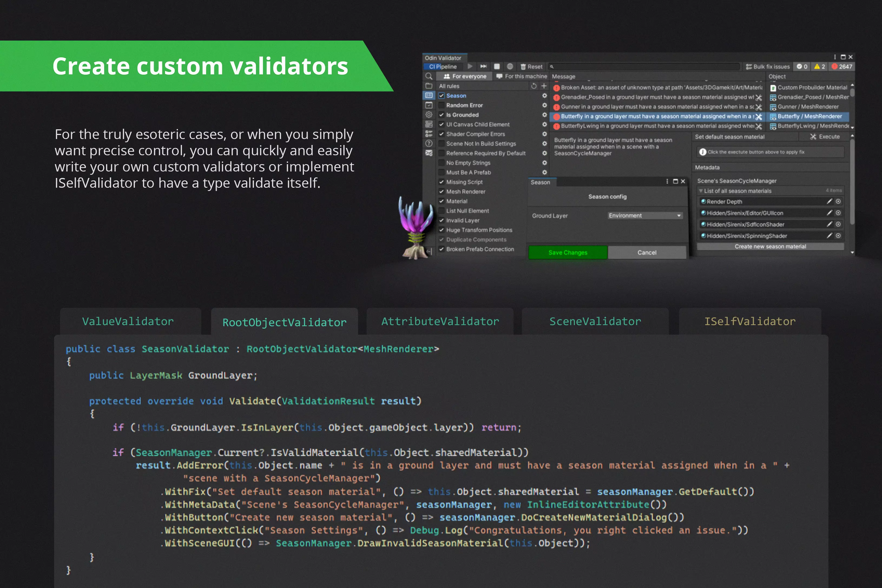Image resolution: width=882 pixels, height=588 pixels.
Task: Click the stop square icon in the validator toolbar
Action: (x=497, y=66)
